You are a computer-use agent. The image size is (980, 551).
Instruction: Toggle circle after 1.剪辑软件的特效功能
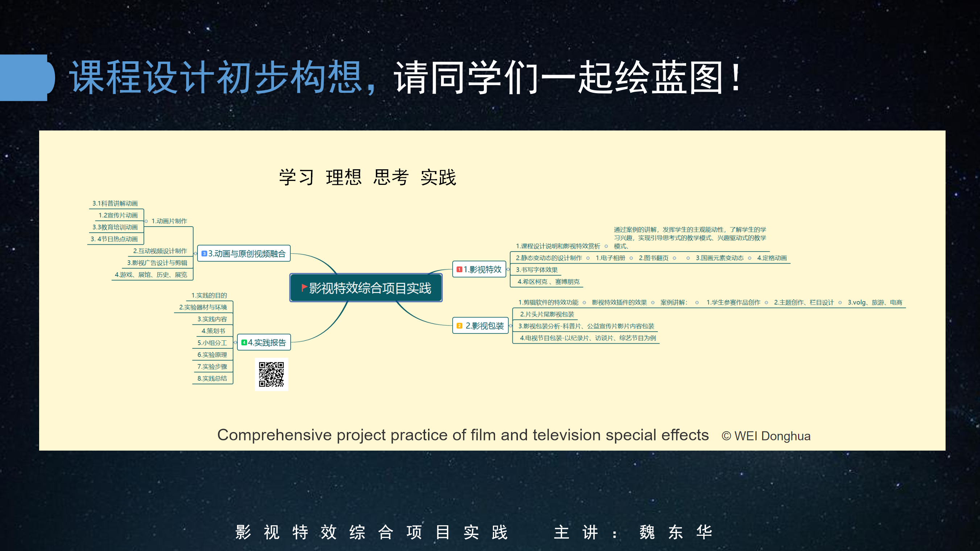point(584,303)
